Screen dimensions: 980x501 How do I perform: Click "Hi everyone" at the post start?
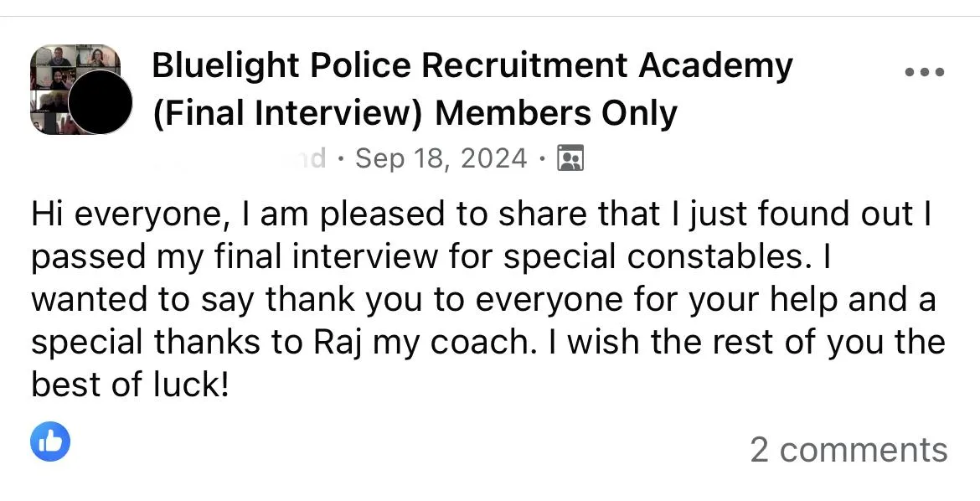125,214
